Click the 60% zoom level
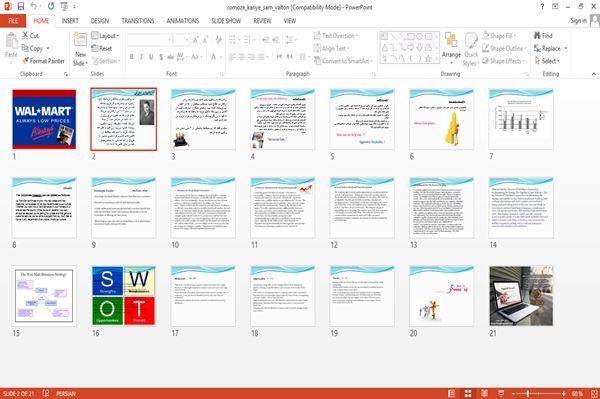The height and width of the screenshot is (399, 600). click(x=577, y=393)
